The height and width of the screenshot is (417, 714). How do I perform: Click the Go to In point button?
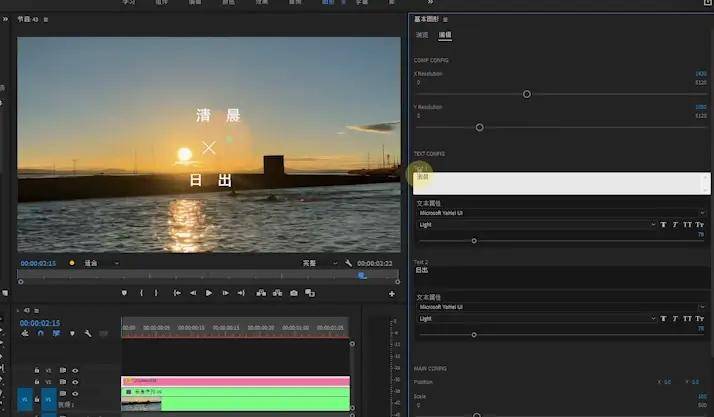177,293
